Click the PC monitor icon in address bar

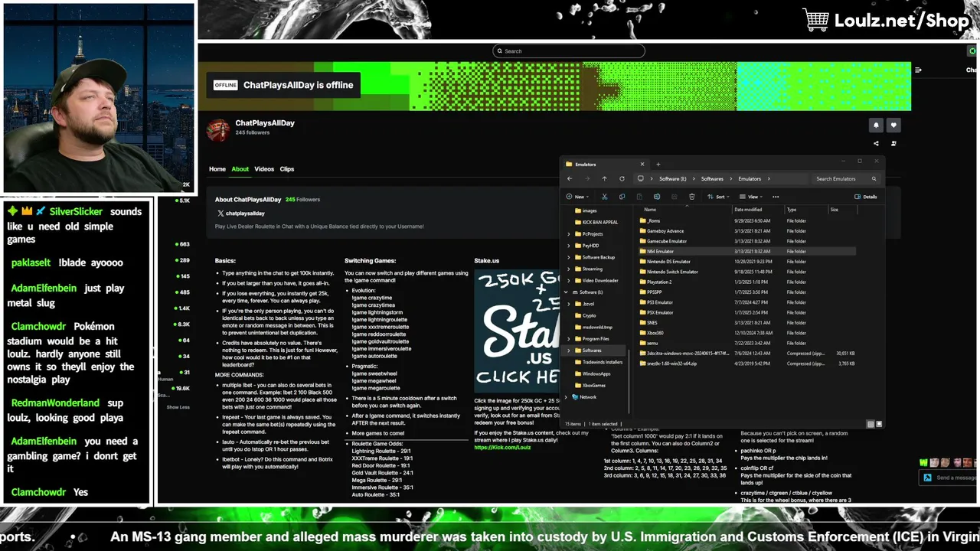[x=641, y=178]
